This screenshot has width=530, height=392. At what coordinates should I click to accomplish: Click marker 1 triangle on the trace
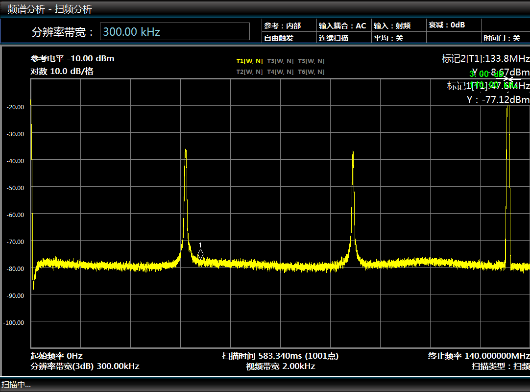coord(200,254)
